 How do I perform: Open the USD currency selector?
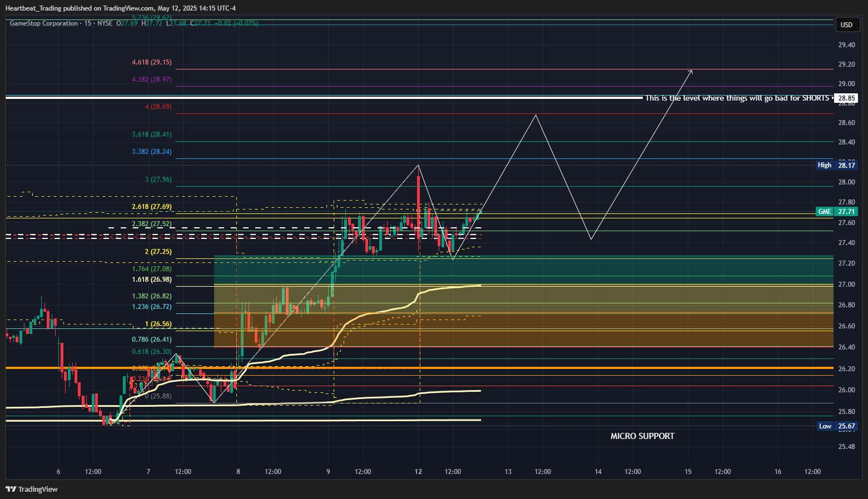(x=846, y=24)
